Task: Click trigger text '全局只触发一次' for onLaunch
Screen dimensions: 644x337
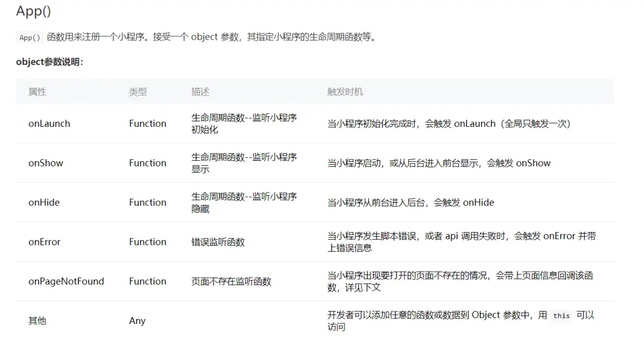Action: click(534, 124)
